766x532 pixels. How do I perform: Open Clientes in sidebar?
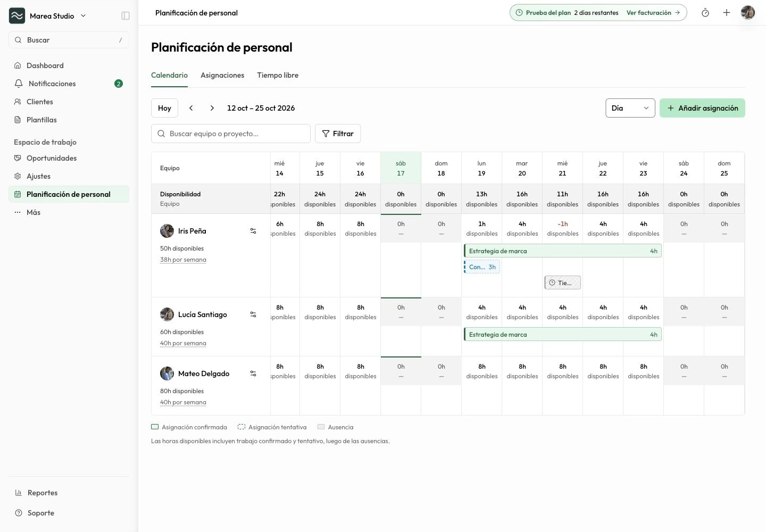click(x=69, y=102)
